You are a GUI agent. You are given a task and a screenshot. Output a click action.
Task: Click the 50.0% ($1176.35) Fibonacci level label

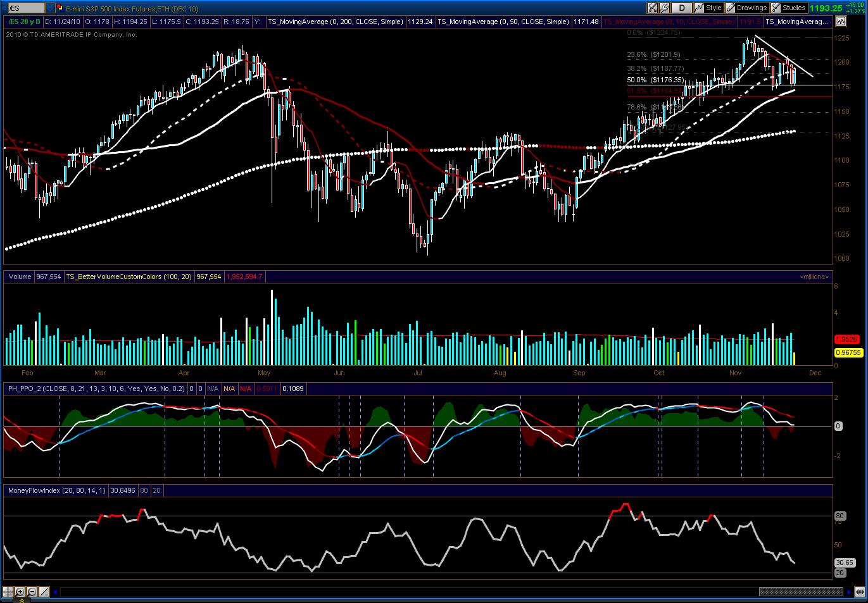pos(655,80)
